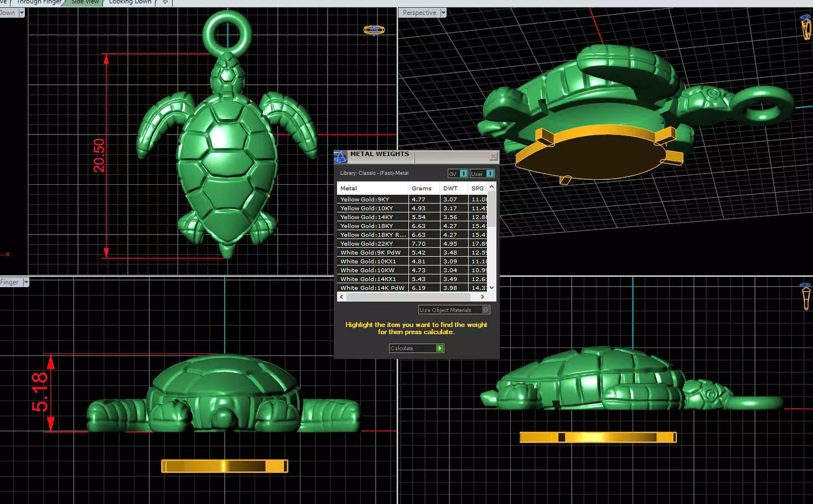Click the horizontal scroll-left arrow
The height and width of the screenshot is (504, 813).
click(x=341, y=297)
